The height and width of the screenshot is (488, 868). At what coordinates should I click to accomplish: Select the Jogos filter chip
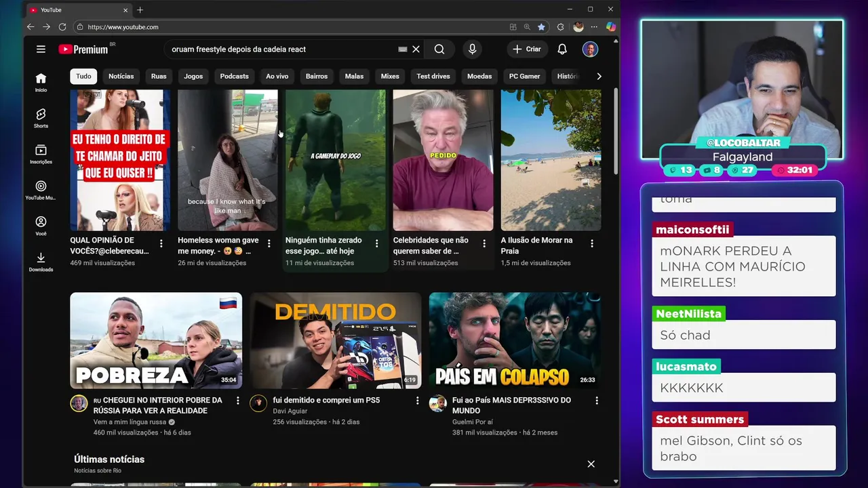pos(193,76)
